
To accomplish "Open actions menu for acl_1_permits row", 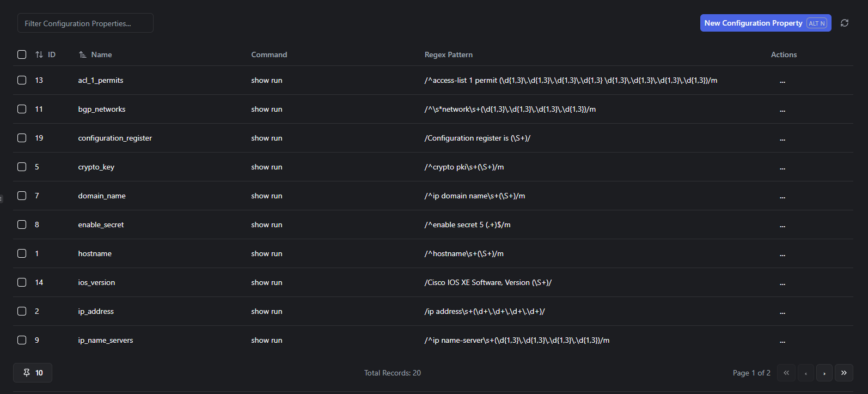I will tap(783, 81).
